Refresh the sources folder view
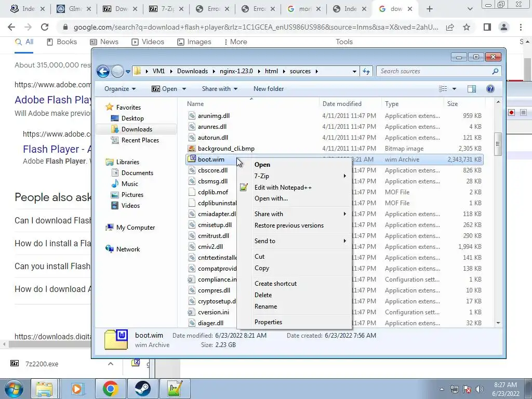The width and height of the screenshot is (532, 399). tap(366, 71)
